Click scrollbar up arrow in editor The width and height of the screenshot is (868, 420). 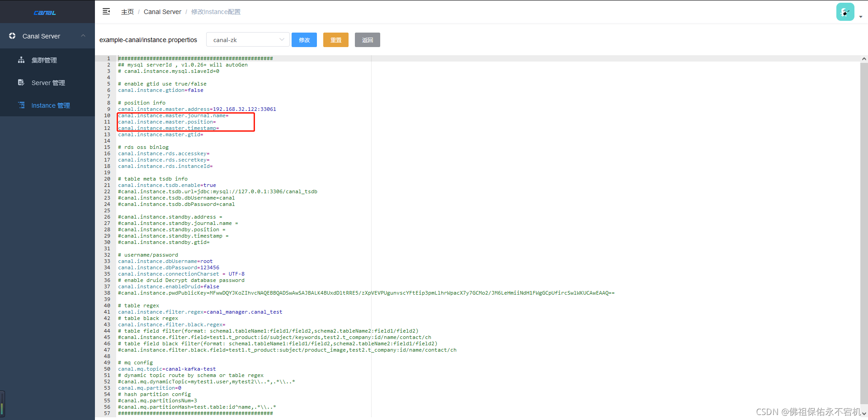point(864,59)
